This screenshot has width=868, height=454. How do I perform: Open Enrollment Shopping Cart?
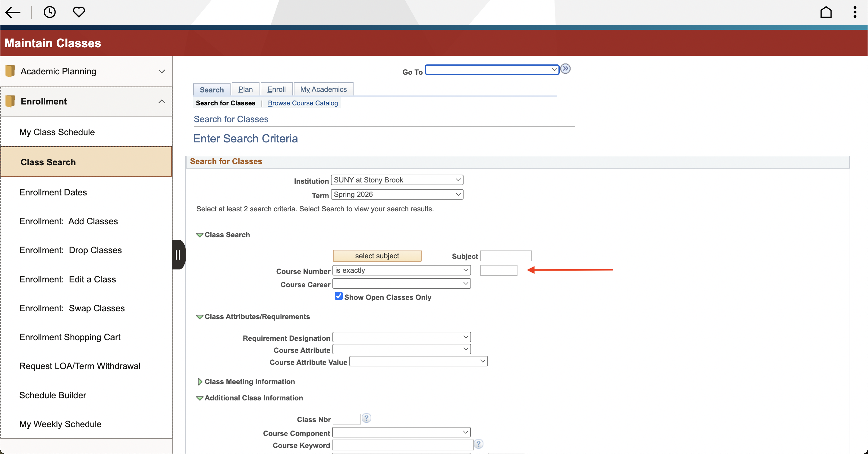coord(86,337)
